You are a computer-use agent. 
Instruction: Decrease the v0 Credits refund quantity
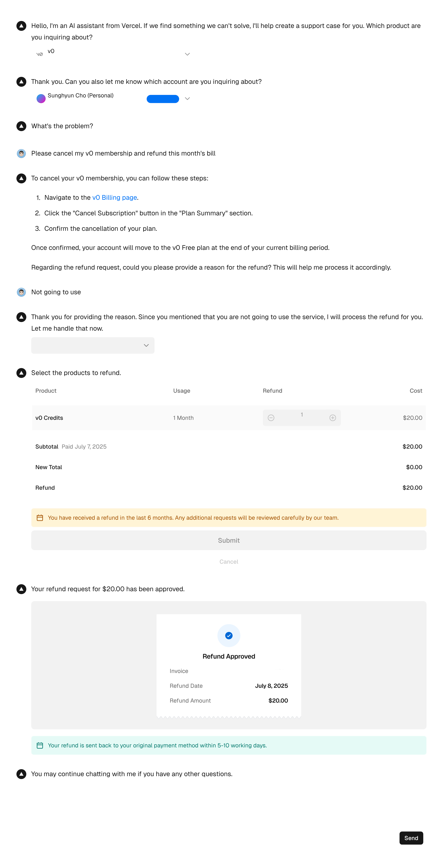click(271, 418)
